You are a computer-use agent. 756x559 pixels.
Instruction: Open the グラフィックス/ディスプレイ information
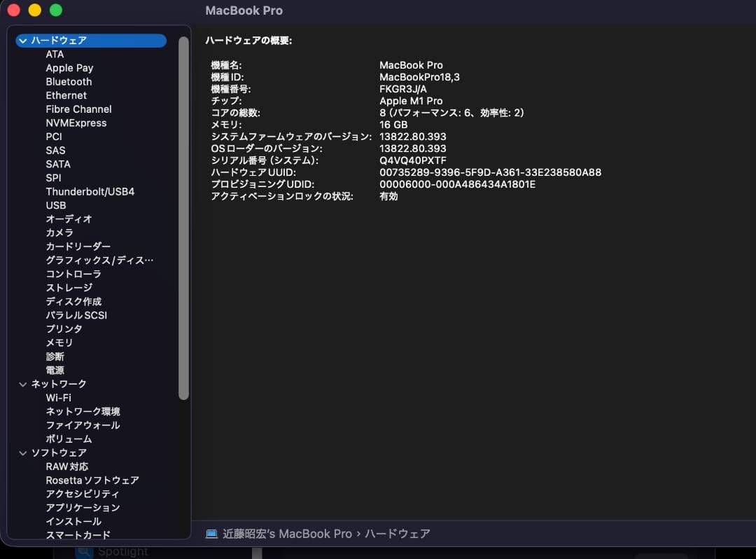pyautogui.click(x=99, y=260)
